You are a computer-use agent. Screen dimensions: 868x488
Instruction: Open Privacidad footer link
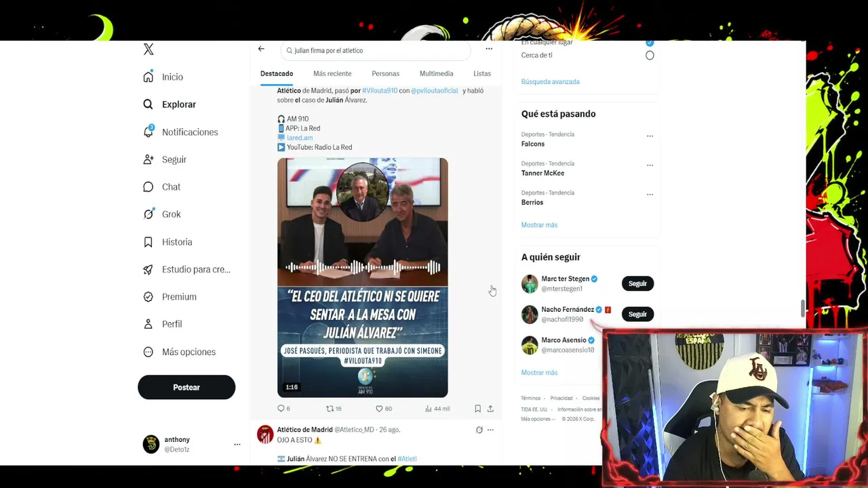coord(561,399)
